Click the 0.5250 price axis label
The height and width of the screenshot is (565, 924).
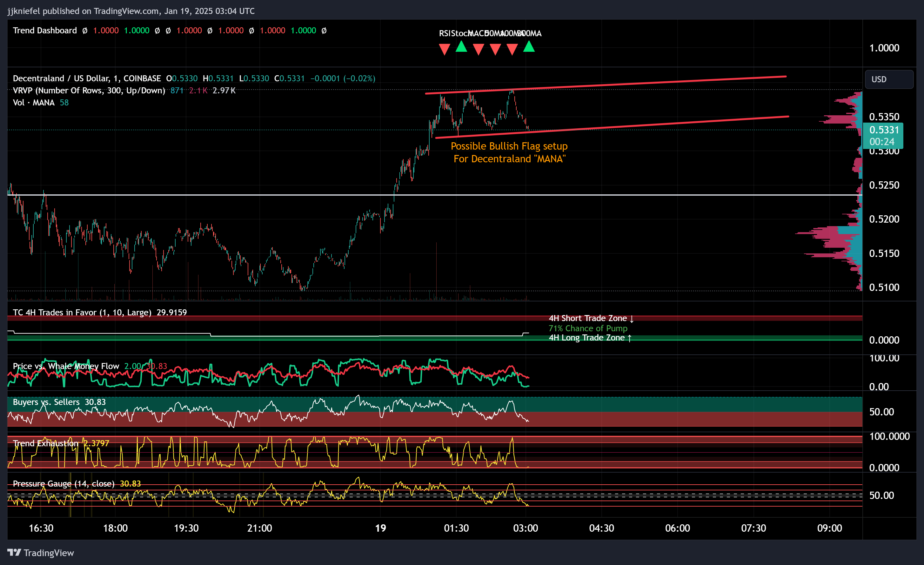884,185
